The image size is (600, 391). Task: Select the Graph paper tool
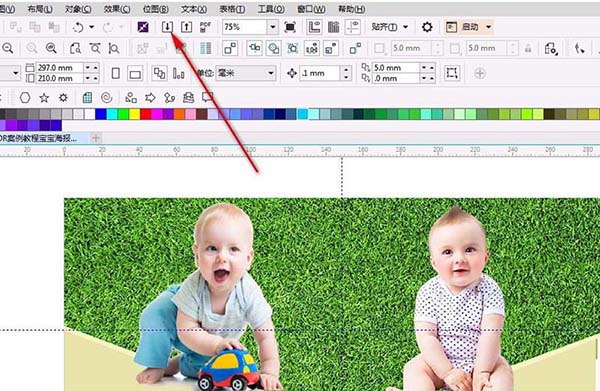point(87,98)
